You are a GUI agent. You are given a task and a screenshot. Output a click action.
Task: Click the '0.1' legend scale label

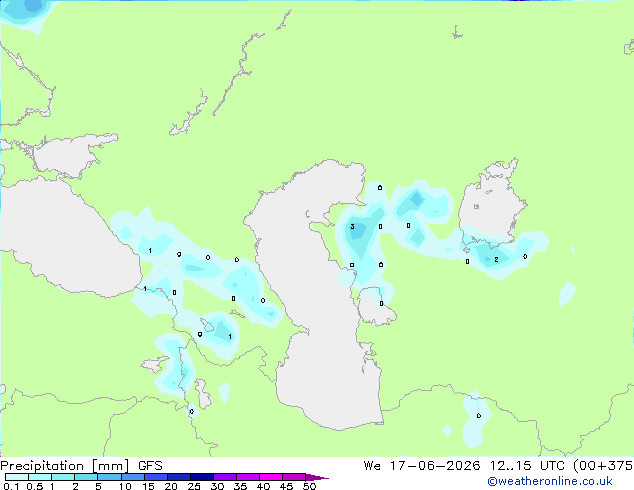11,486
